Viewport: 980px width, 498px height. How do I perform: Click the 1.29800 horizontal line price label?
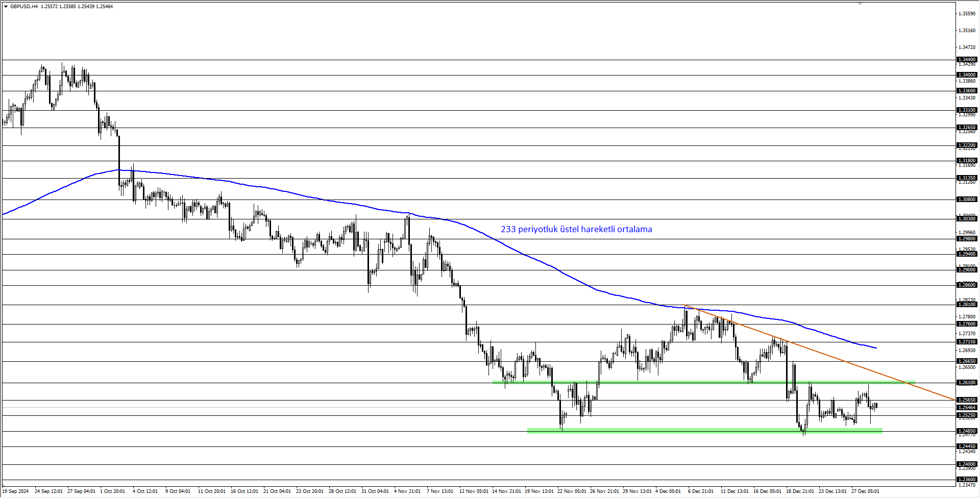tap(967, 239)
